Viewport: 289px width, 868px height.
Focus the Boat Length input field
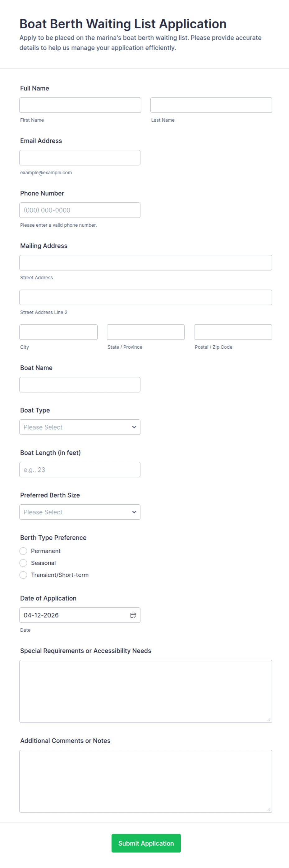pyautogui.click(x=80, y=469)
